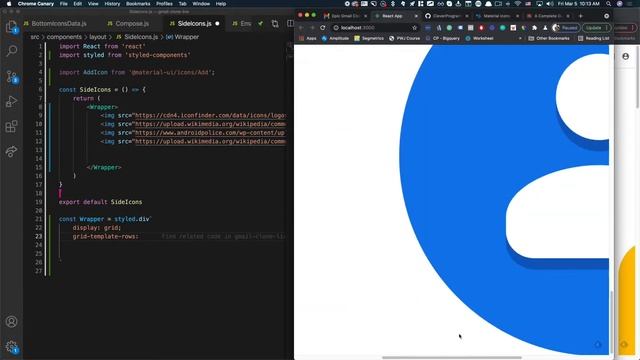Click the 'src' breadcrumb segment
640x360 pixels.
(35, 37)
